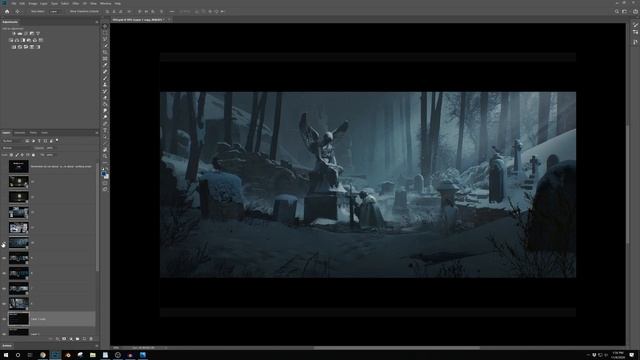Open File Explorer from the taskbar

pyautogui.click(x=93, y=355)
